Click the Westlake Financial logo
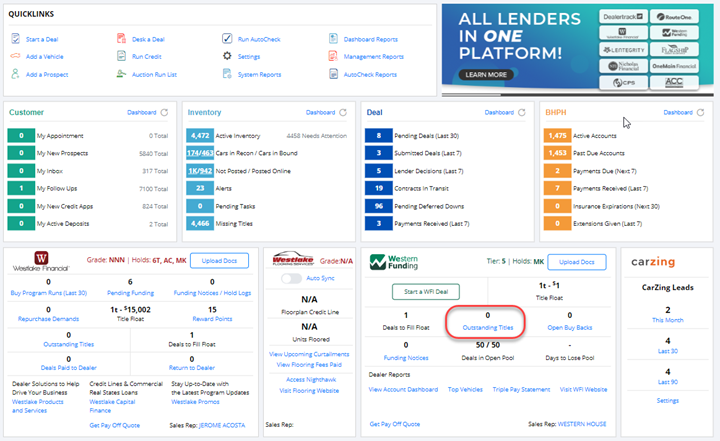Viewport: 720px width, 441px height. (x=41, y=261)
